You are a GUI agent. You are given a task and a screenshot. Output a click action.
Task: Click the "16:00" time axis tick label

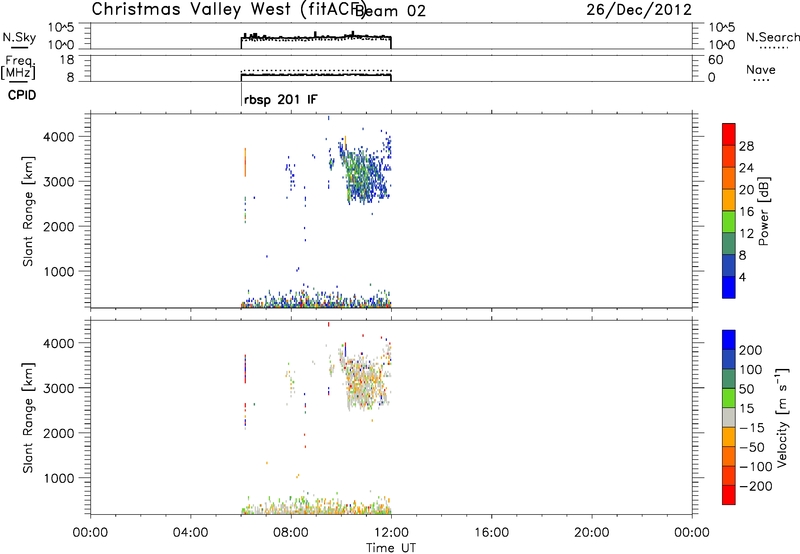click(491, 533)
